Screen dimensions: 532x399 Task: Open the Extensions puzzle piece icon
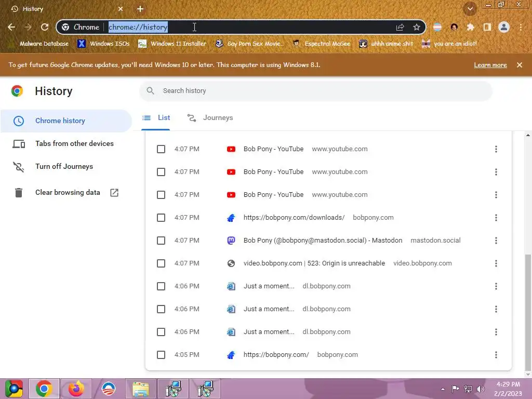(470, 27)
